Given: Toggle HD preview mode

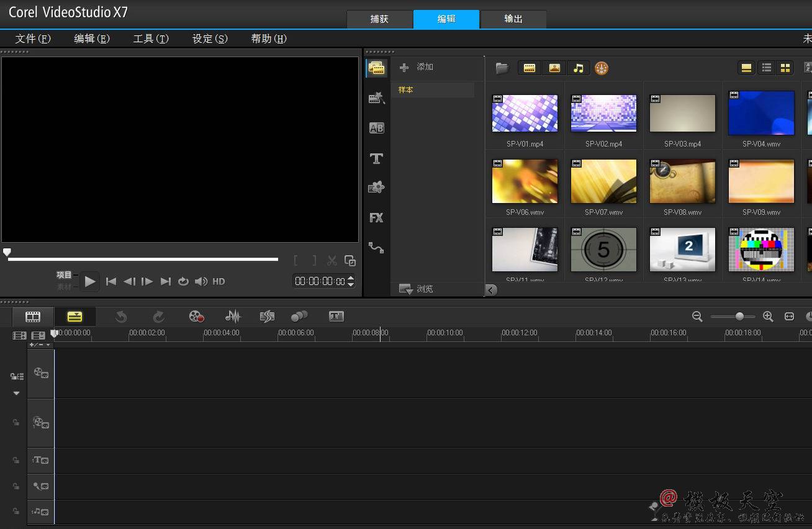Looking at the screenshot, I should coord(219,281).
